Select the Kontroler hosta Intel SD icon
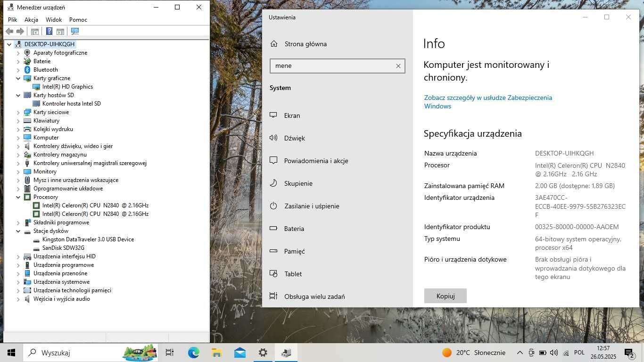644x362 pixels. tap(36, 104)
